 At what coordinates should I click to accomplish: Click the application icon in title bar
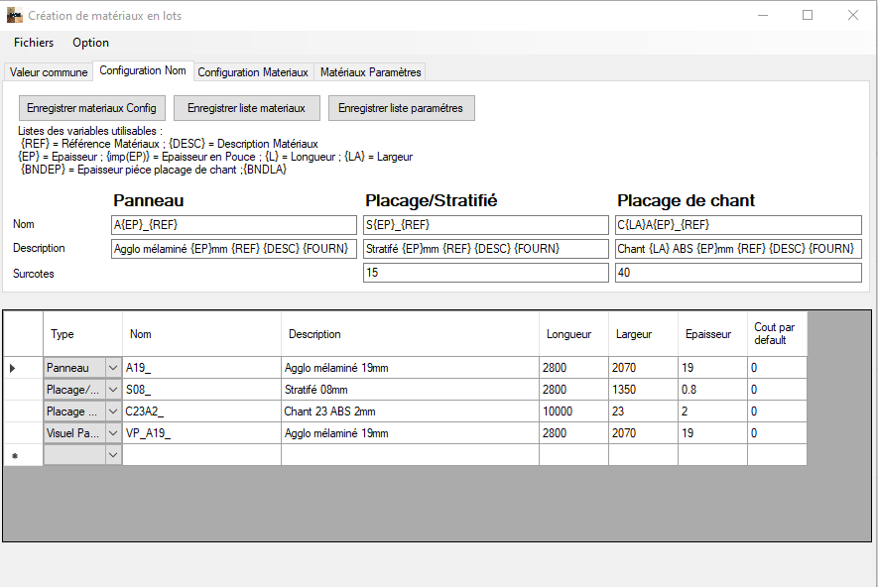(x=14, y=16)
